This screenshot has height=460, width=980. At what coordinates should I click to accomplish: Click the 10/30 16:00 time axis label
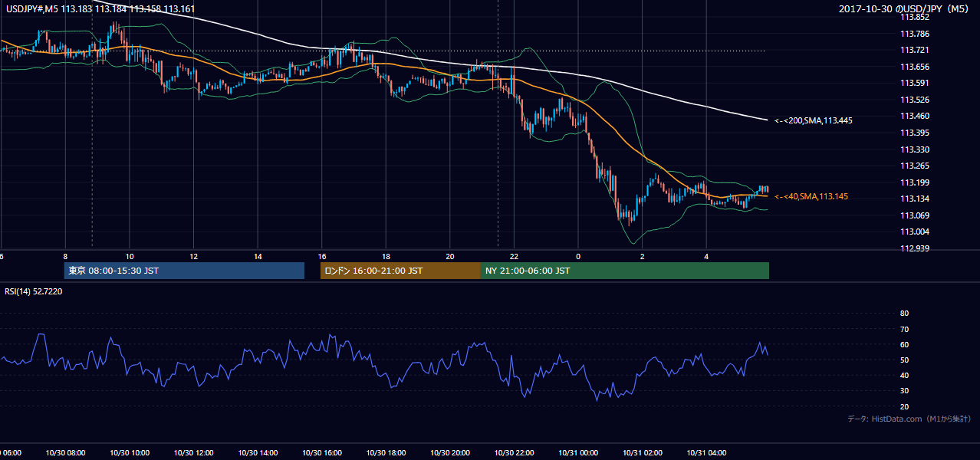tap(322, 453)
